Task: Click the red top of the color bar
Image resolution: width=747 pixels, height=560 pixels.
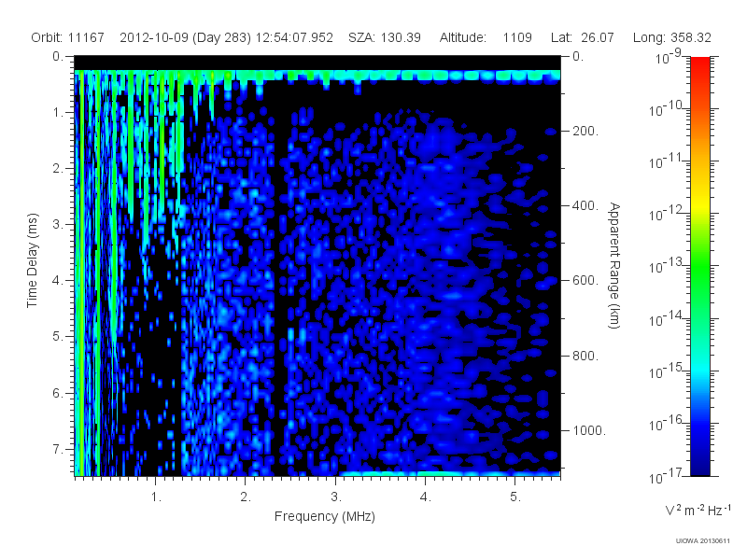Action: coord(699,72)
